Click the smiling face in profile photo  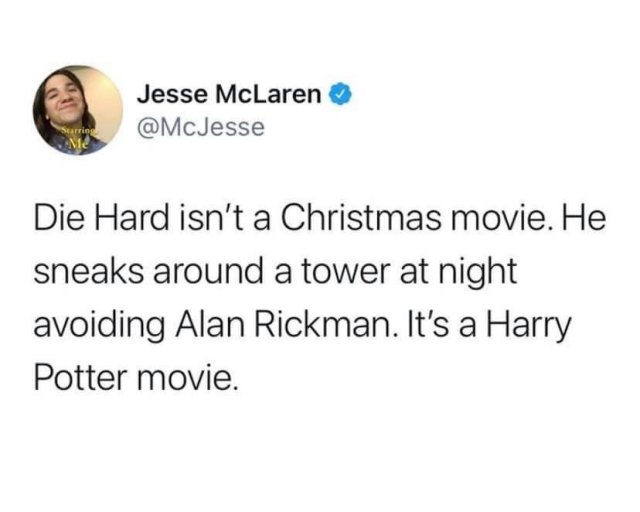66,96
